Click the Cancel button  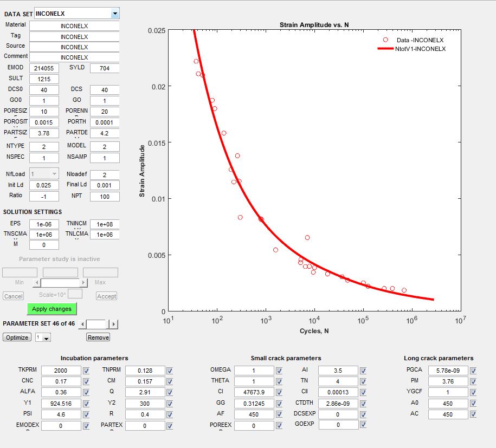[13, 296]
